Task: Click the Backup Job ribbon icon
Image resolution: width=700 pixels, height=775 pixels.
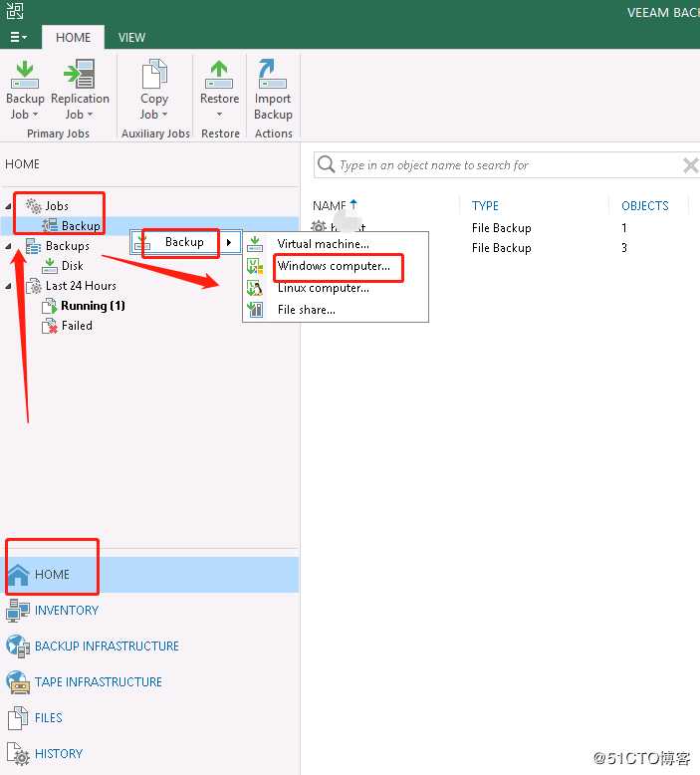Action: point(25,74)
